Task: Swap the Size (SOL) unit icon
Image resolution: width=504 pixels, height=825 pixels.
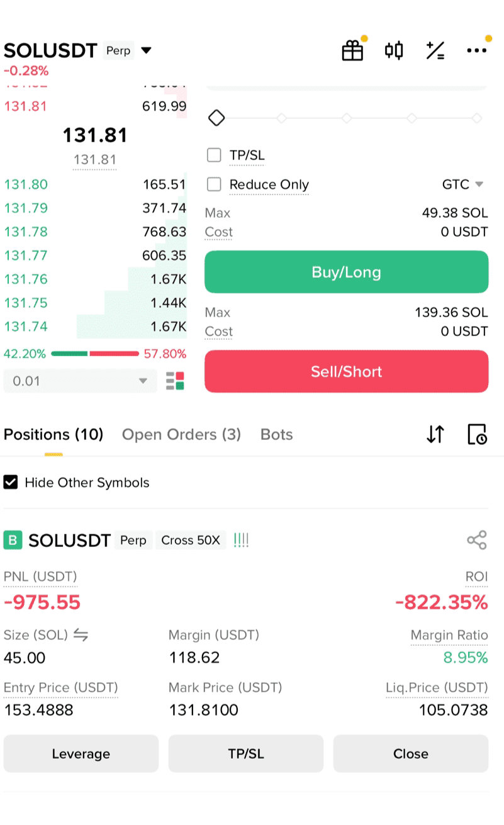Action: pos(81,635)
